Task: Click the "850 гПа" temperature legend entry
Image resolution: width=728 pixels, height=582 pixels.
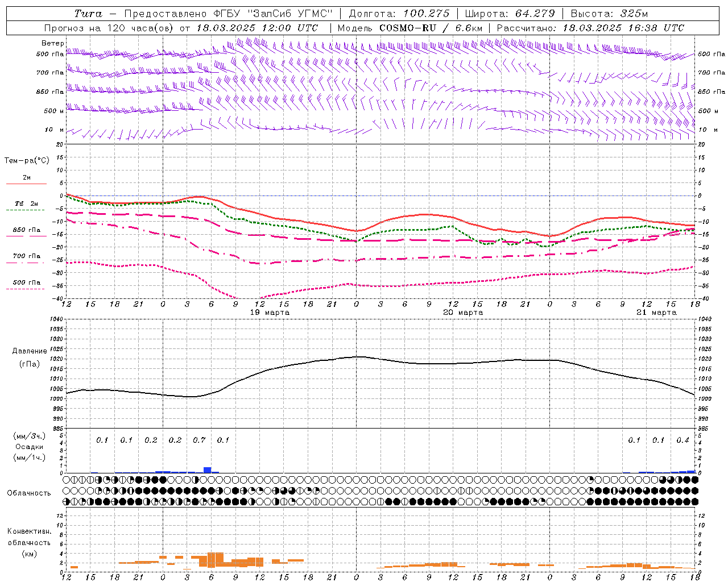Action: (x=27, y=230)
